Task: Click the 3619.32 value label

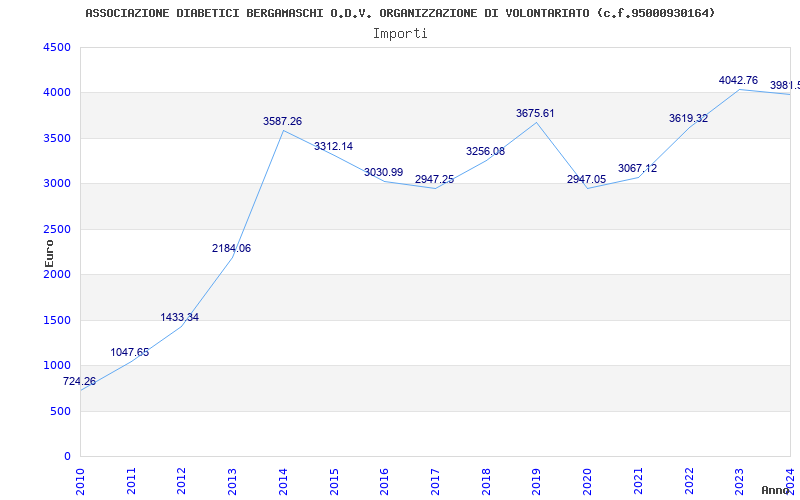Action: pos(688,118)
